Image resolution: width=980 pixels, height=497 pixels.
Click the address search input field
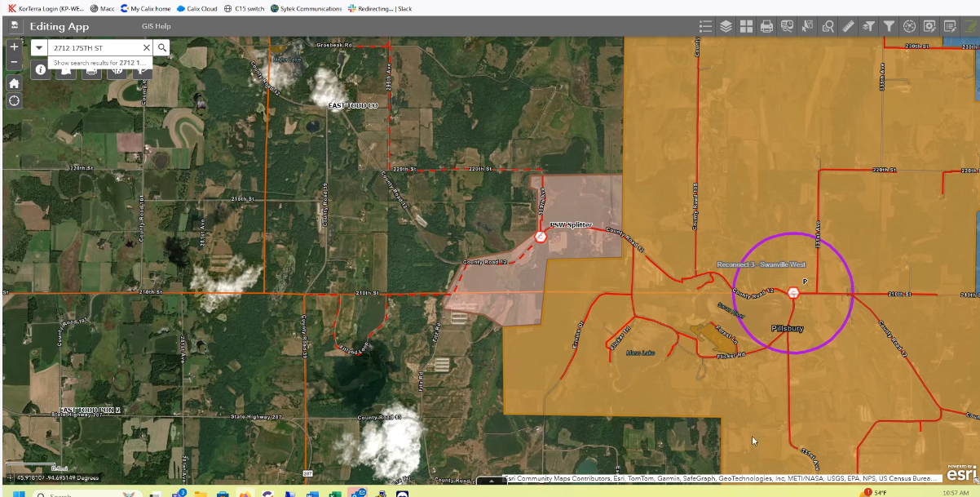94,48
